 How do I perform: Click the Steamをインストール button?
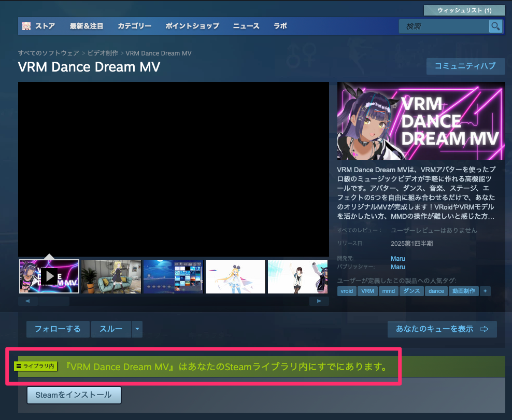(74, 395)
